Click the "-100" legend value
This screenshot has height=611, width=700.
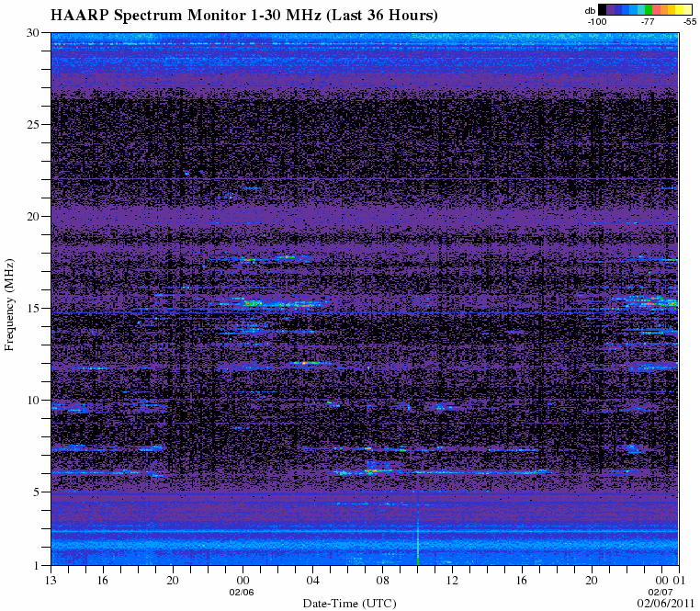pyautogui.click(x=597, y=22)
